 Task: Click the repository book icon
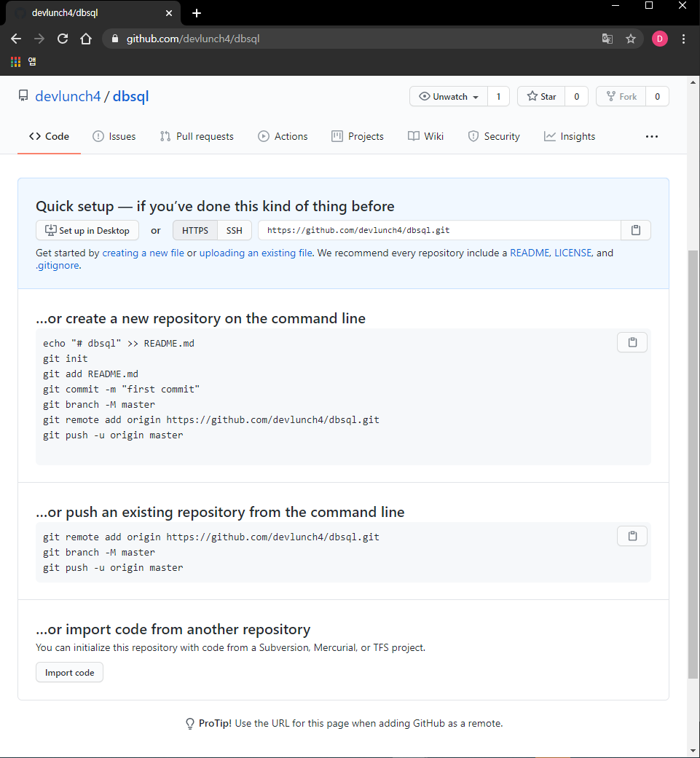pos(23,95)
